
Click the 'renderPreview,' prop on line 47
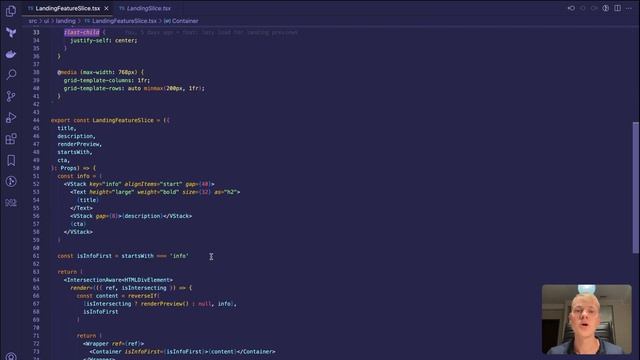coord(79,144)
